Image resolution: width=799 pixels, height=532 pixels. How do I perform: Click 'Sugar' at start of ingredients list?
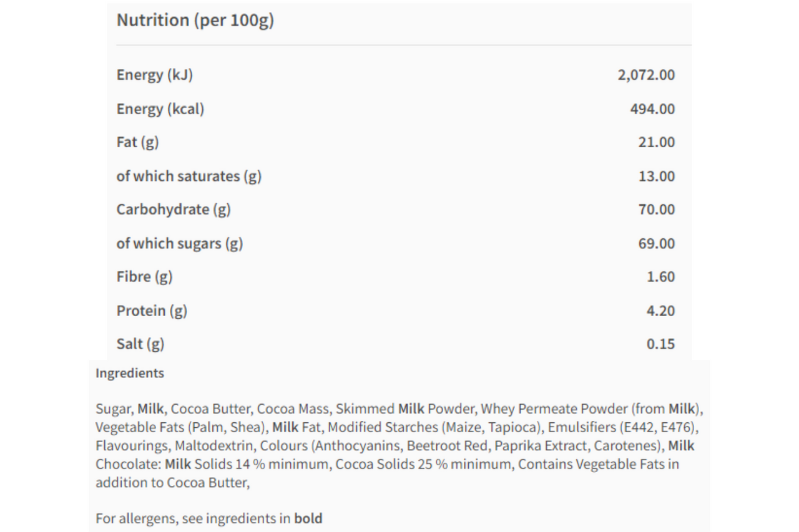pos(114,410)
